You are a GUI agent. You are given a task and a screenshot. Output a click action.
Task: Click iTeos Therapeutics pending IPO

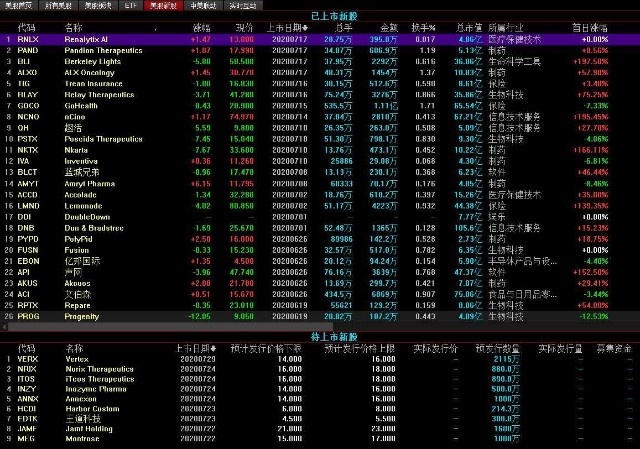[x=100, y=379]
